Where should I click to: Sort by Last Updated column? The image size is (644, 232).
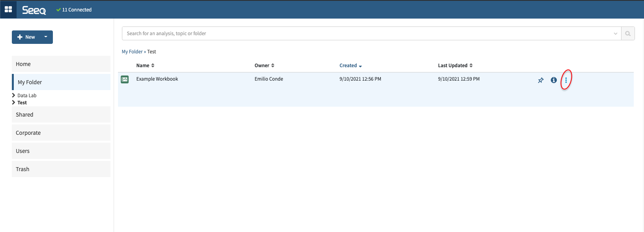tap(455, 66)
